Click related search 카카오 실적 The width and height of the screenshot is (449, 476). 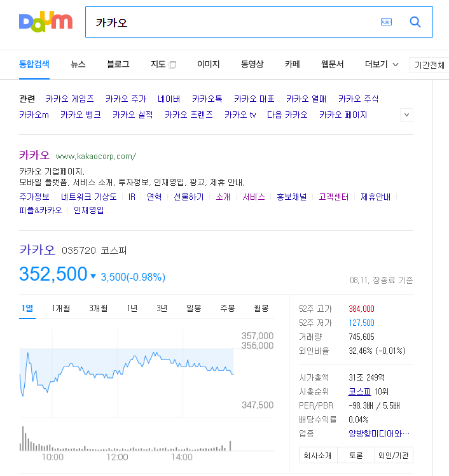point(132,115)
